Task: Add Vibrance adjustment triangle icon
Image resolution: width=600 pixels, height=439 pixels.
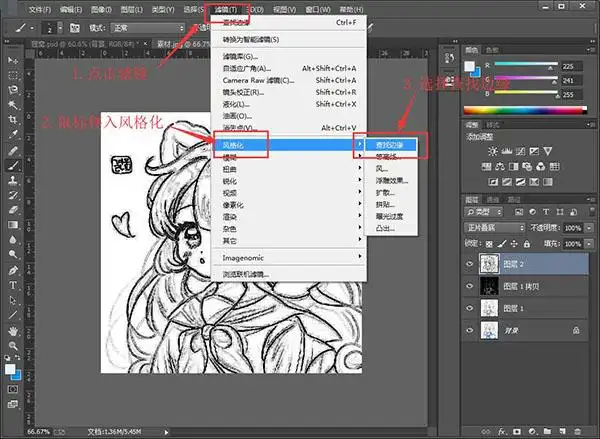Action: click(548, 151)
